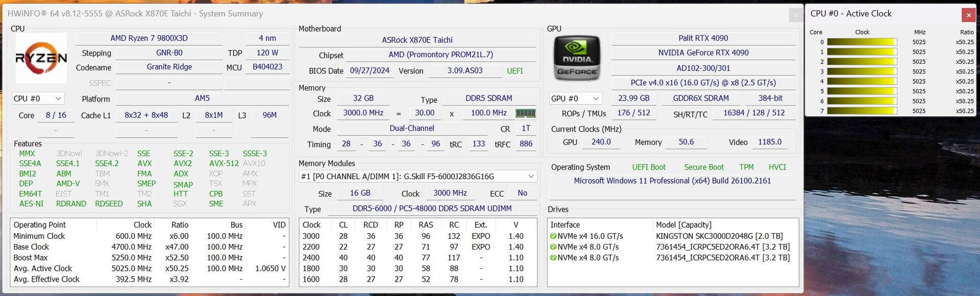
Task: Click the Stepping value GNR-B0
Action: pos(169,53)
